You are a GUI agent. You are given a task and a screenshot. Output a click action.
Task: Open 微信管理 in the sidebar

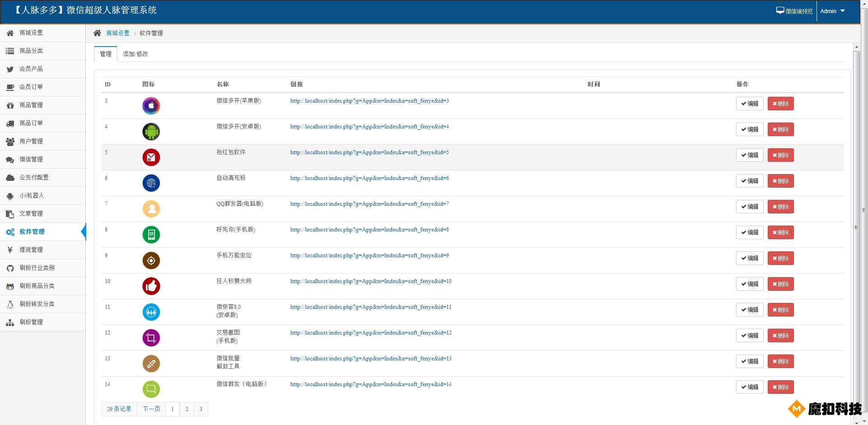(x=43, y=160)
